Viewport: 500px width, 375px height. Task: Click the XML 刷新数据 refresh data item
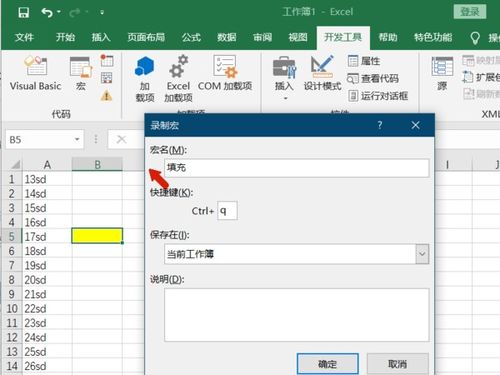[x=481, y=94]
